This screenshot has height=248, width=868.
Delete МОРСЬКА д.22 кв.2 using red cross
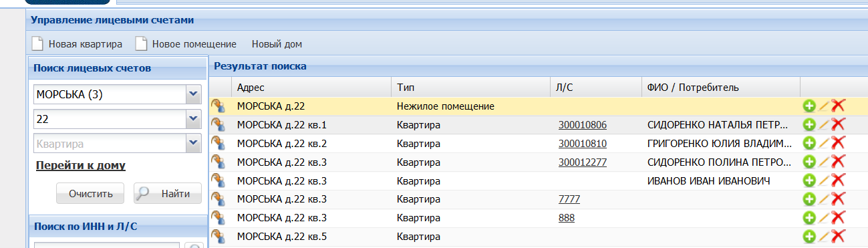click(x=838, y=143)
